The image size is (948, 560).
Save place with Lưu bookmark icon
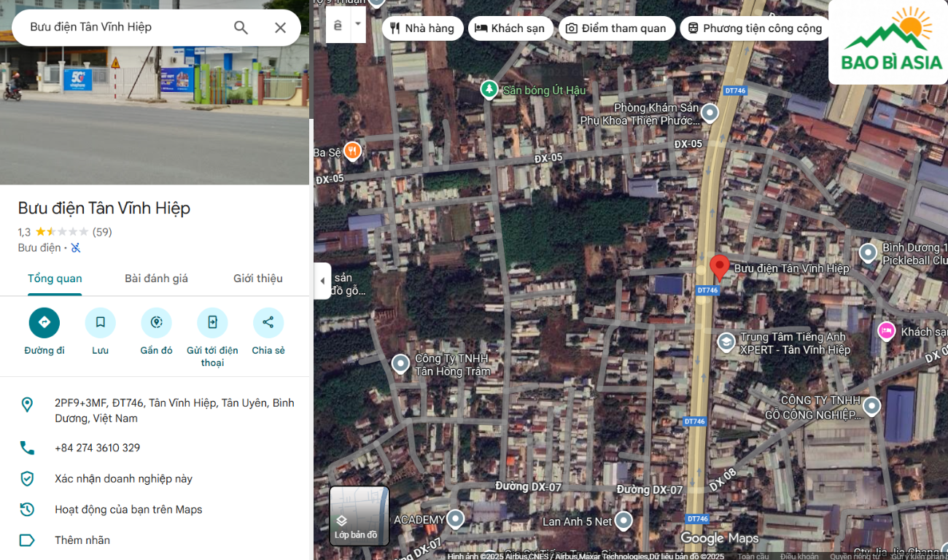[x=101, y=322]
